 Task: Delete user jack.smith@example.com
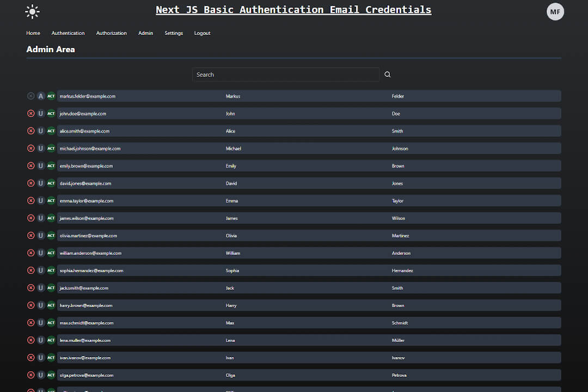click(30, 287)
